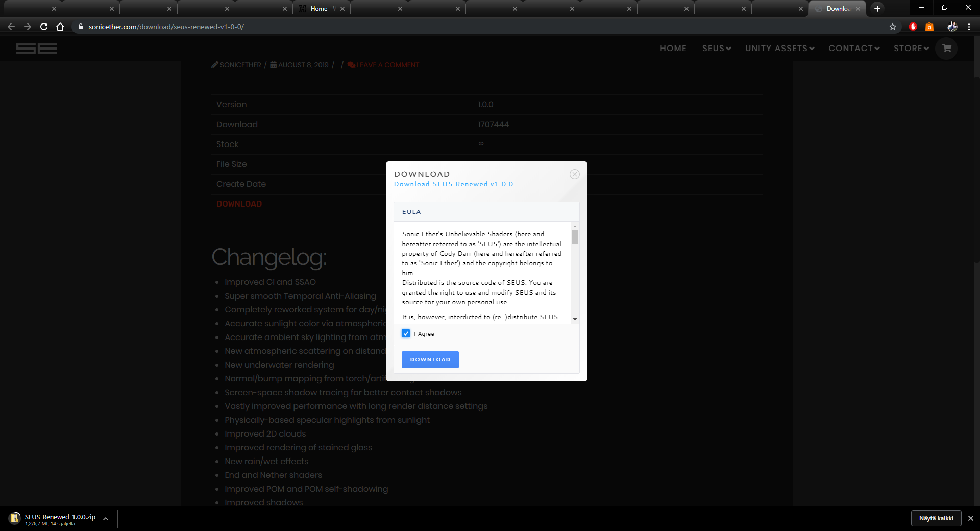980x531 pixels.
Task: Toggle the I Agree checkbox
Action: click(406, 334)
